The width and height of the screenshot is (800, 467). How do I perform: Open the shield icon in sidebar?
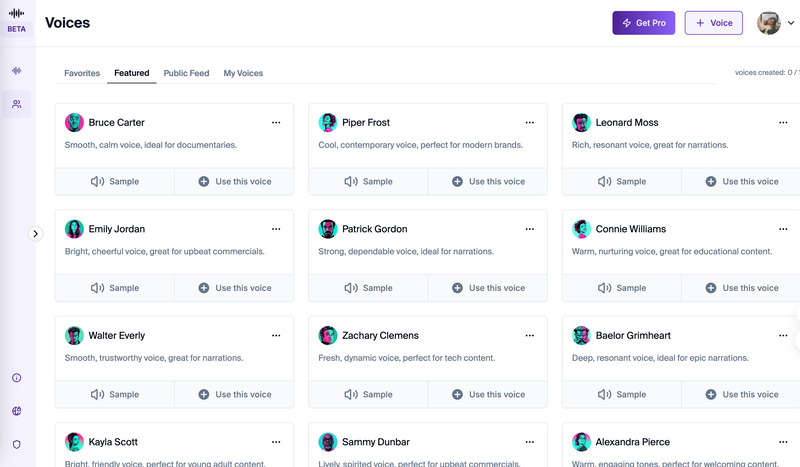[x=17, y=444]
